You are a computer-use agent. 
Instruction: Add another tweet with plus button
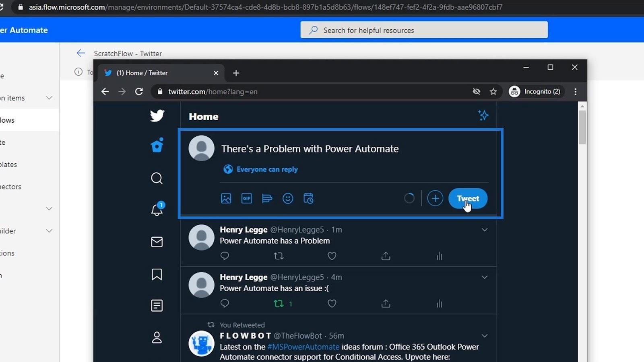(x=435, y=198)
